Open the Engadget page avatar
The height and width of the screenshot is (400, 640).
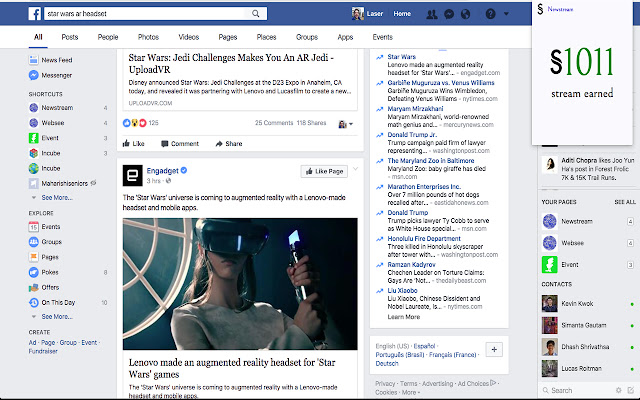[x=133, y=175]
